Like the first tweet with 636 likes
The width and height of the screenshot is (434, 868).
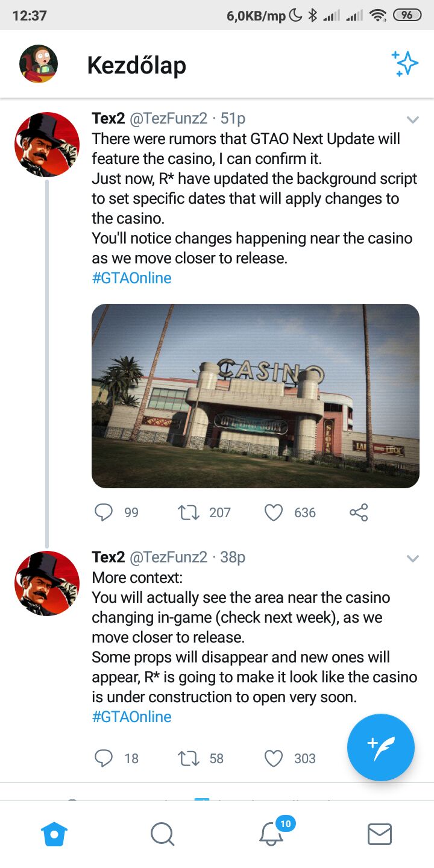(274, 512)
